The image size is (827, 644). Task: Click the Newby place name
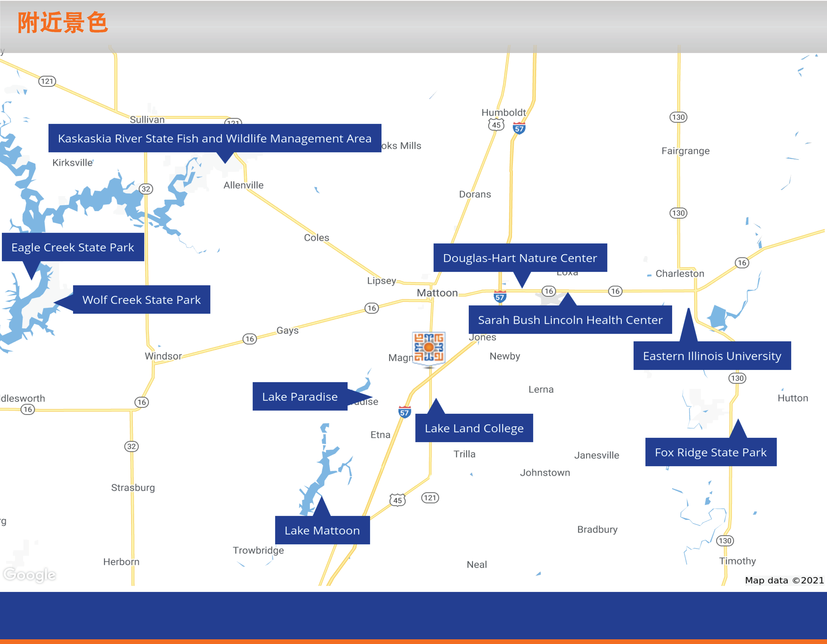[x=505, y=356]
